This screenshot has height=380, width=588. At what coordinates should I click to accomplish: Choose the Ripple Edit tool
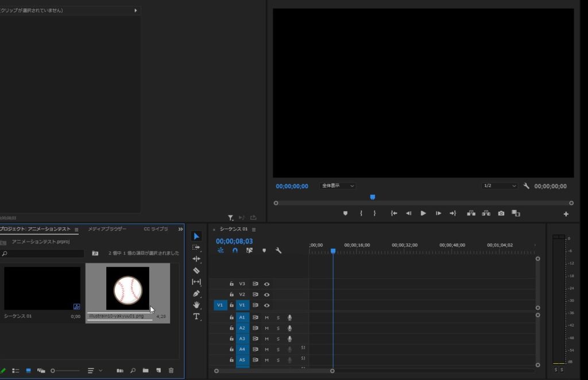pos(196,259)
